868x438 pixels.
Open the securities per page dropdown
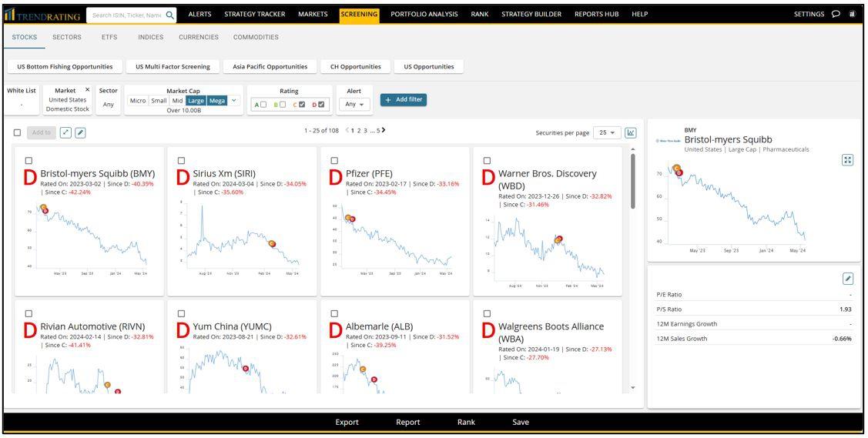pos(607,132)
